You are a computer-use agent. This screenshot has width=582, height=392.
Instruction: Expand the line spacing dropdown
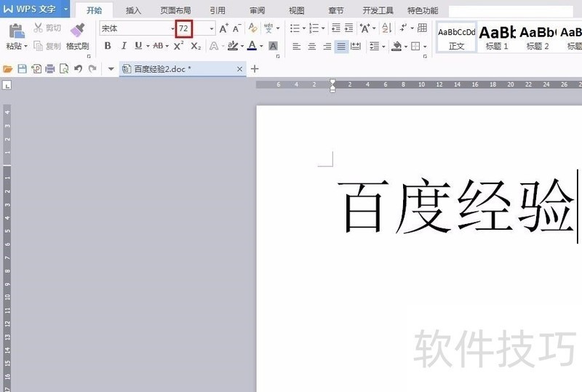[383, 46]
